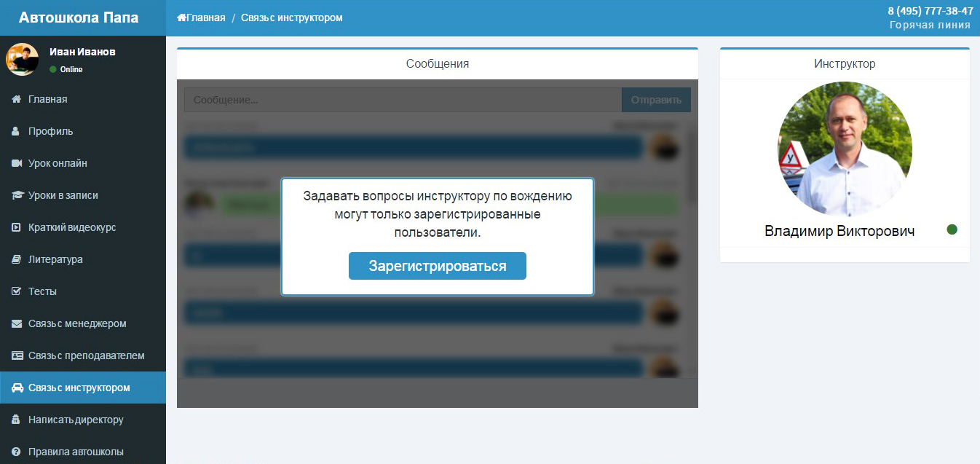This screenshot has width=980, height=464.
Task: Click the Владимир Викторович name
Action: 839,231
